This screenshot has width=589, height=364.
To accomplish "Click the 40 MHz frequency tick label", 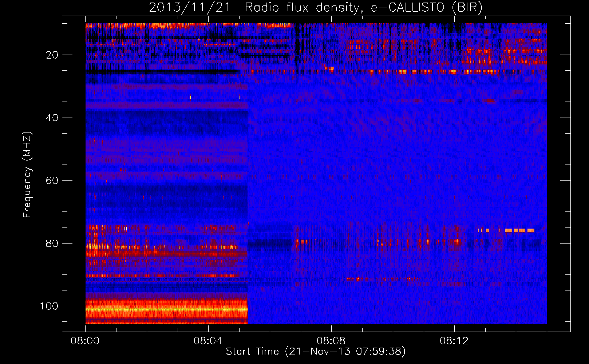I will coord(52,118).
